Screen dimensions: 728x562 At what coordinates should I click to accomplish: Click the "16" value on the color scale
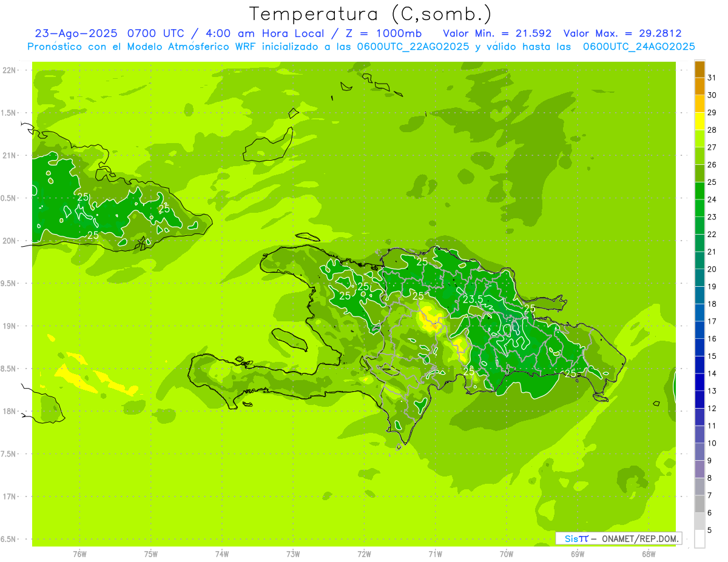pos(712,339)
